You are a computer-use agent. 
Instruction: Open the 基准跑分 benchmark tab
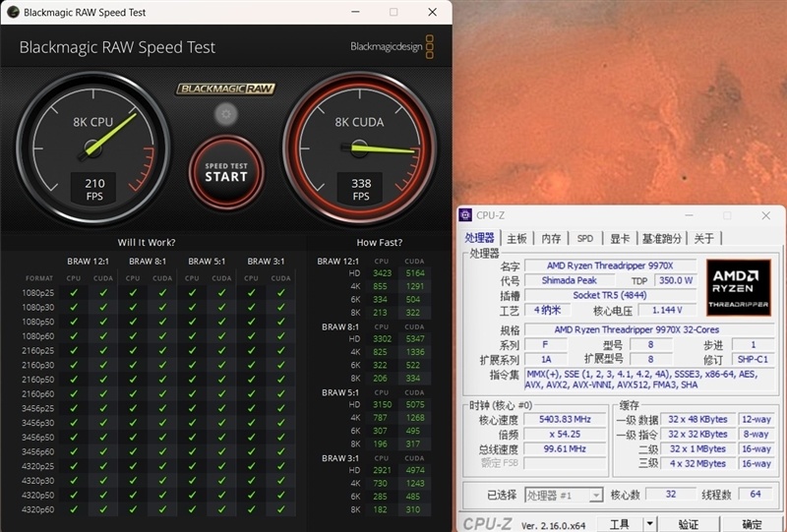663,238
